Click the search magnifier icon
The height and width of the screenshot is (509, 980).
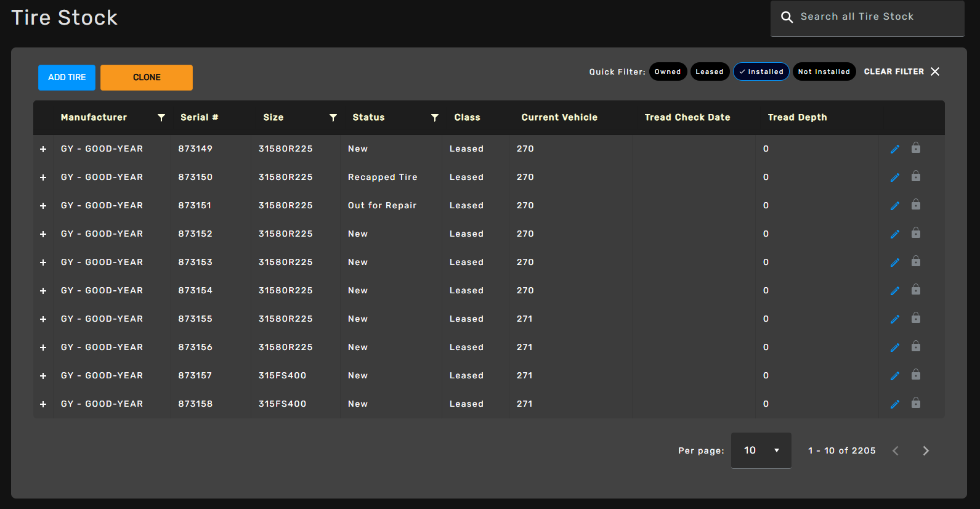tap(787, 17)
